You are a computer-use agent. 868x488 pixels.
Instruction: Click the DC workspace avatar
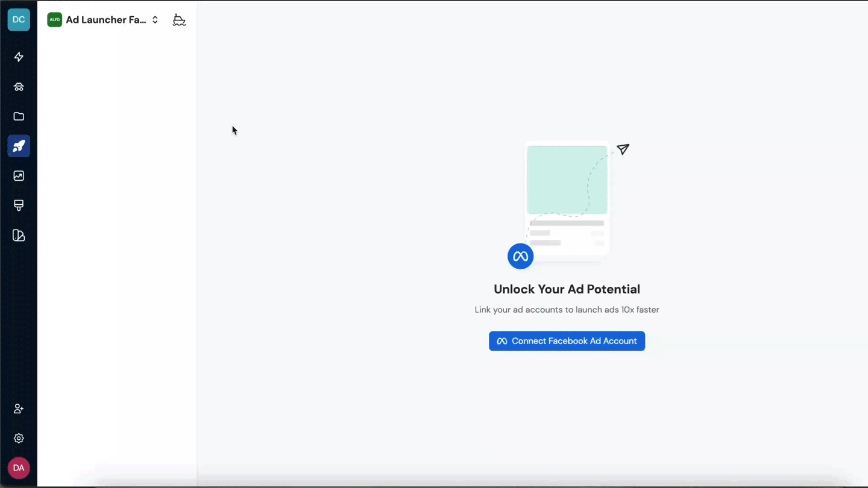point(19,20)
